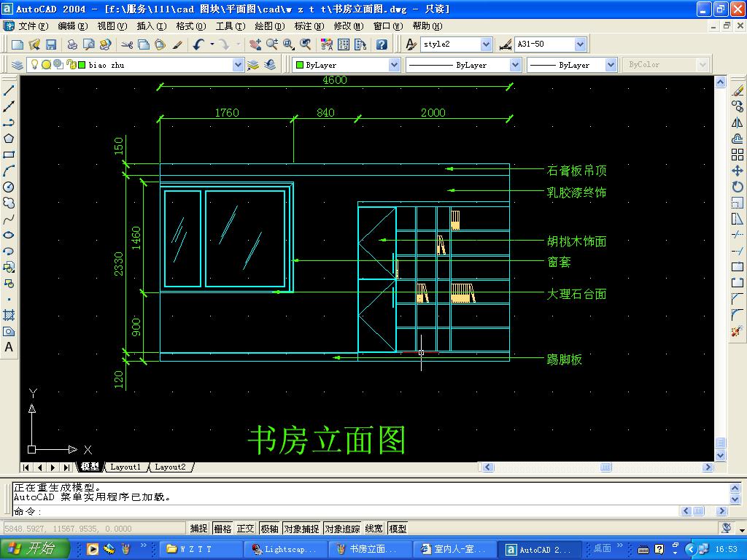Toggle layer biao zhu lightbulb on/off
The height and width of the screenshot is (560, 747).
(x=34, y=64)
